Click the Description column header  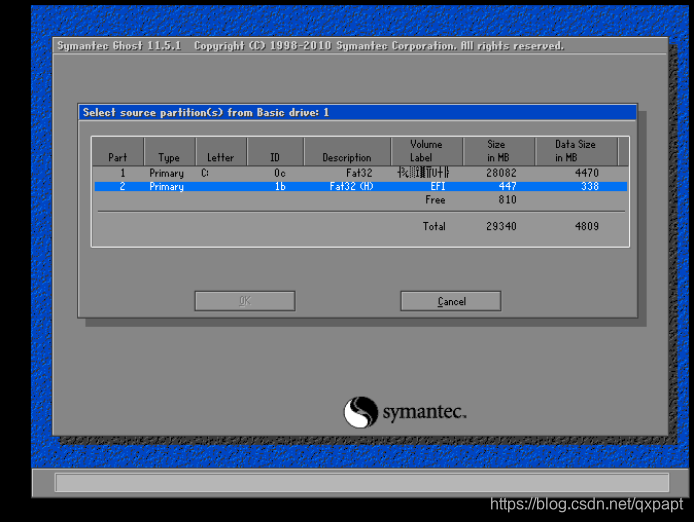347,151
